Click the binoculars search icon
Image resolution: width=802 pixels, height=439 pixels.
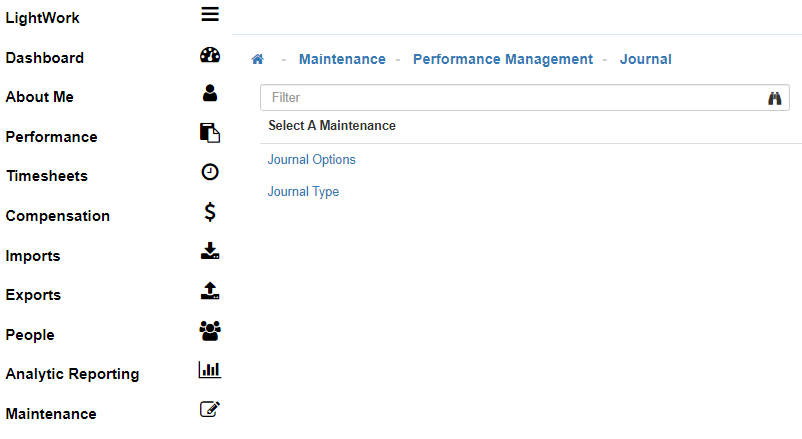[x=773, y=98]
